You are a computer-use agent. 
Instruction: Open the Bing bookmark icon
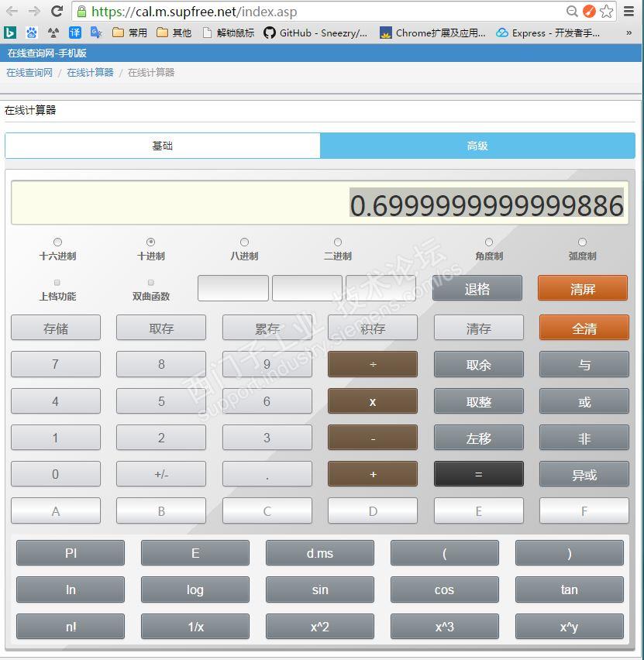10,33
